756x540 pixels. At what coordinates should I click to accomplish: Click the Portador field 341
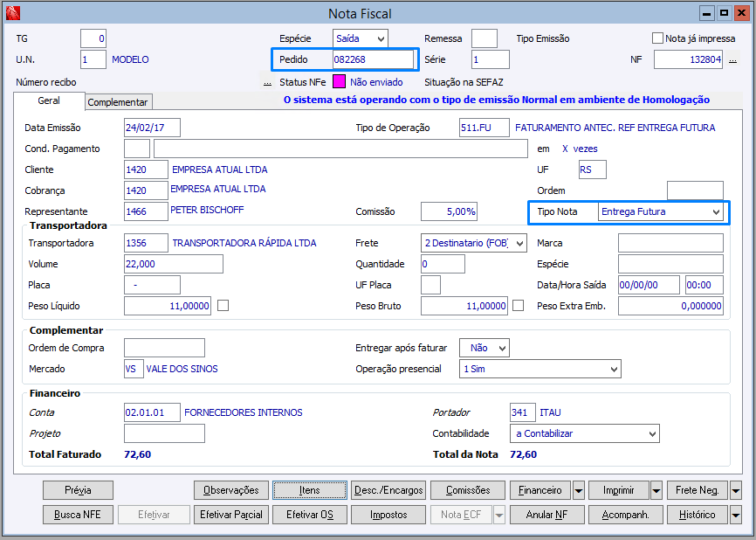523,412
